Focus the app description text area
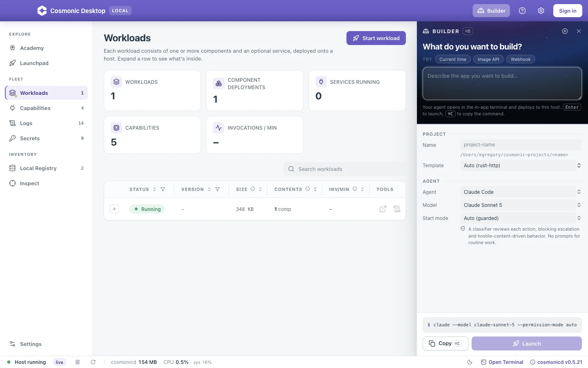 click(x=502, y=84)
